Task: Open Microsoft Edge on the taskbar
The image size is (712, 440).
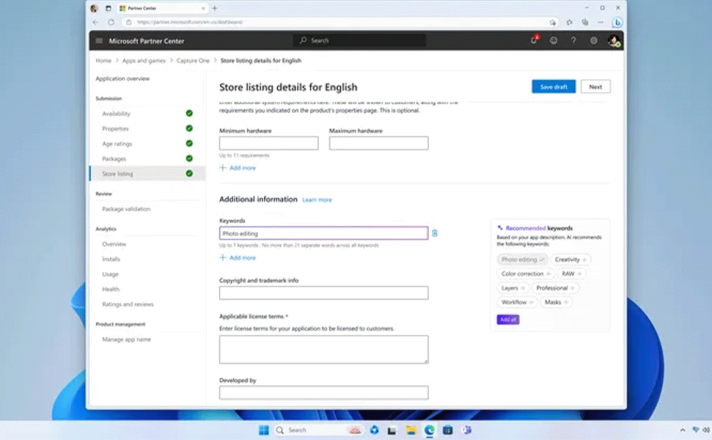Action: 429,430
